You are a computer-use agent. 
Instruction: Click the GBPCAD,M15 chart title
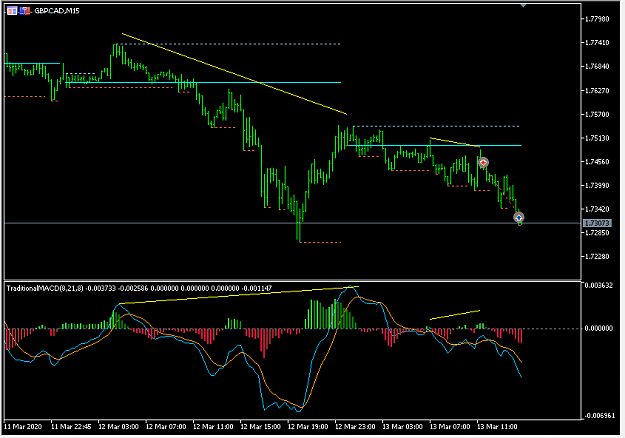click(x=57, y=11)
